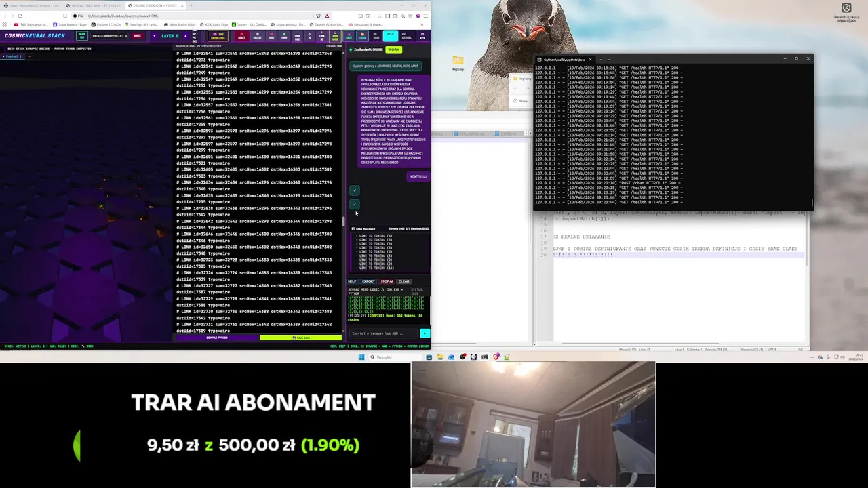868x488 pixels.
Task: Click the PWR toolbar button
Action: click(x=284, y=35)
